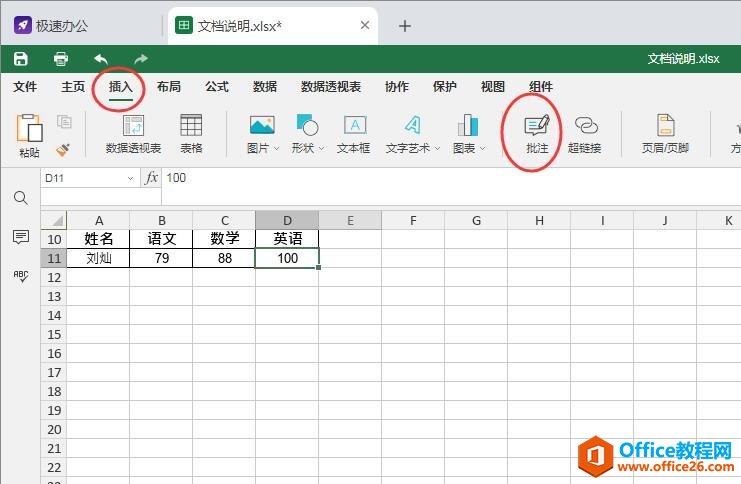The image size is (741, 484).
Task: Select cell containing 英语
Action: tap(287, 239)
